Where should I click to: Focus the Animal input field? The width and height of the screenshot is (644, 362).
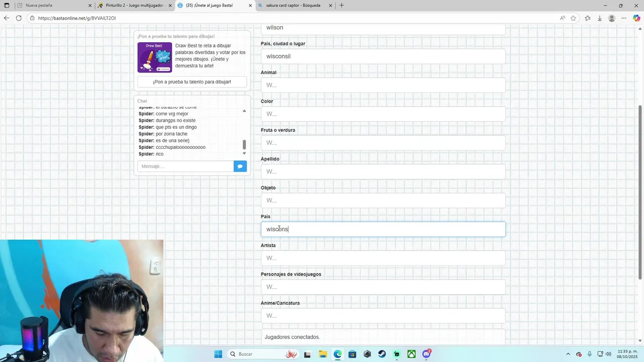click(383, 85)
